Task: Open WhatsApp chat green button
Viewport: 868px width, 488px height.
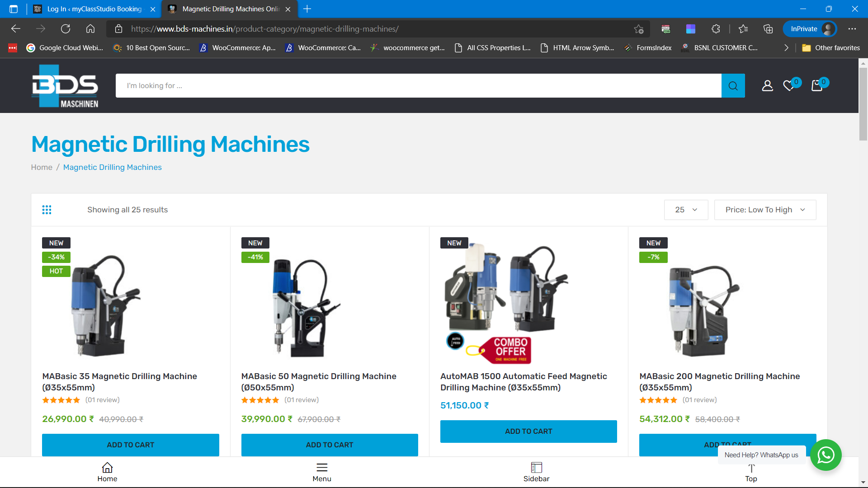Action: point(826,455)
